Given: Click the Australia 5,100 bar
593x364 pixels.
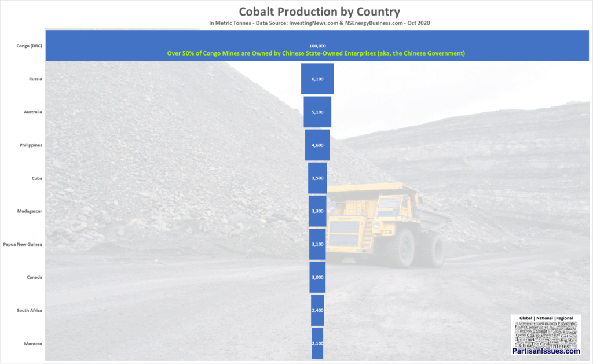Looking at the screenshot, I should 317,112.
